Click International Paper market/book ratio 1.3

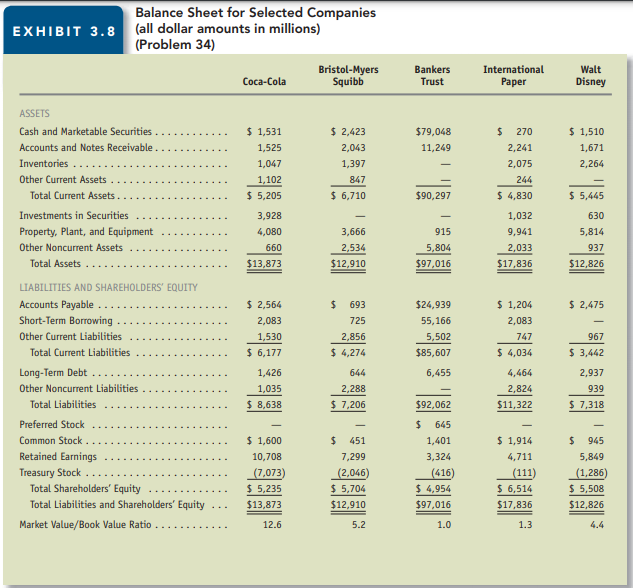(525, 525)
